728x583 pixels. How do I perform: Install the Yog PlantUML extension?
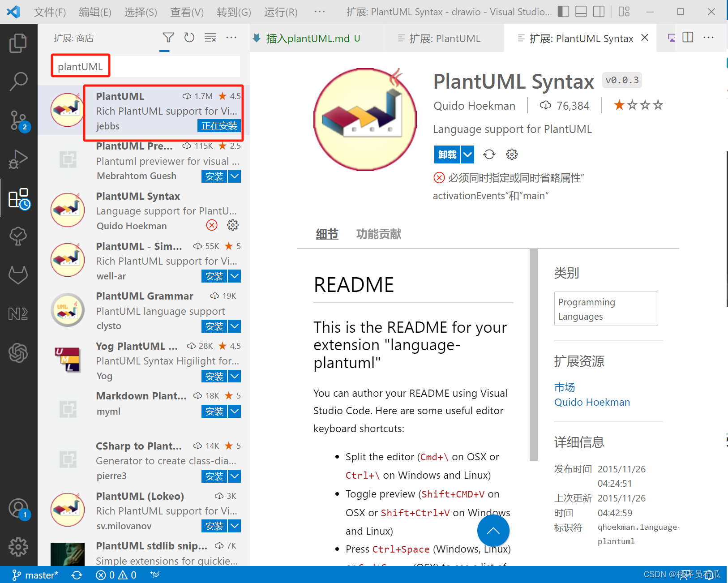point(214,376)
